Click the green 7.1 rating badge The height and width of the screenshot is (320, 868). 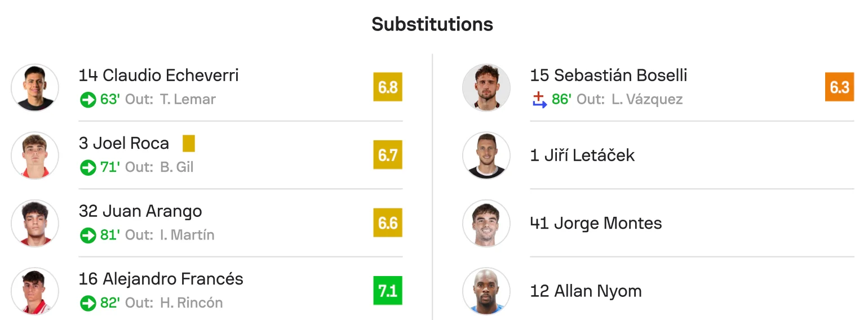point(388,291)
